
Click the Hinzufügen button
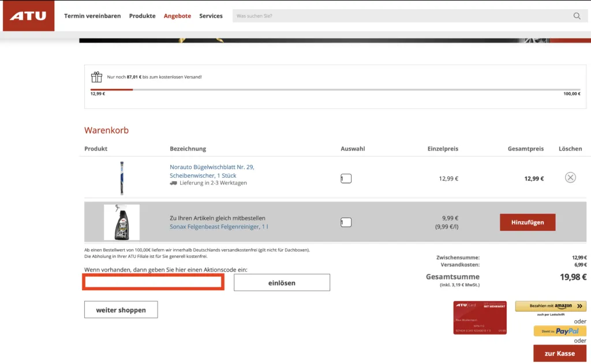[528, 222]
